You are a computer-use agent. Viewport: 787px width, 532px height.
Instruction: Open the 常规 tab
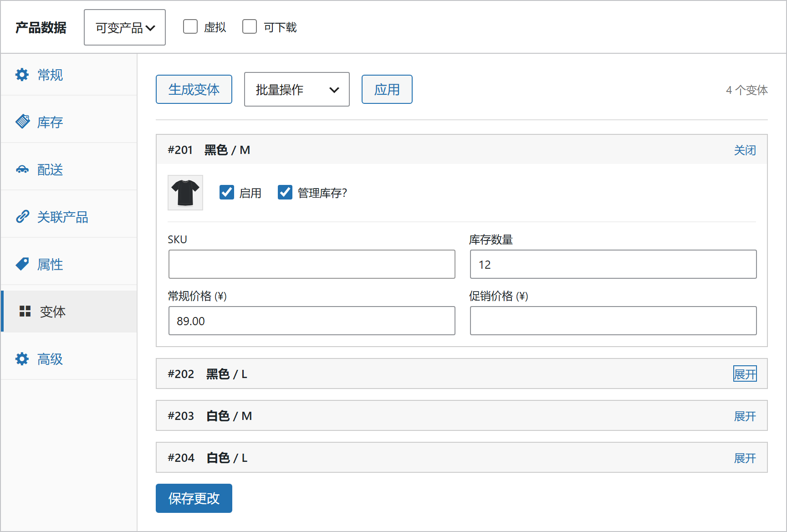click(69, 75)
